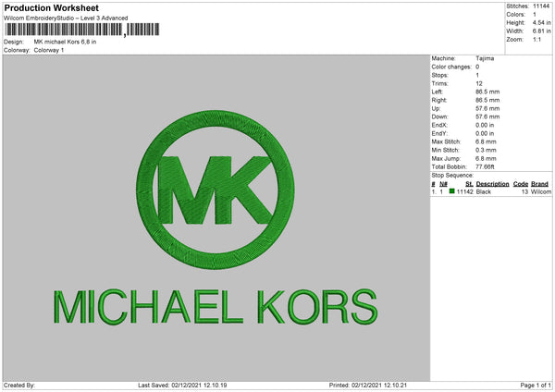Click the barcode under the worksheet title

coord(82,30)
